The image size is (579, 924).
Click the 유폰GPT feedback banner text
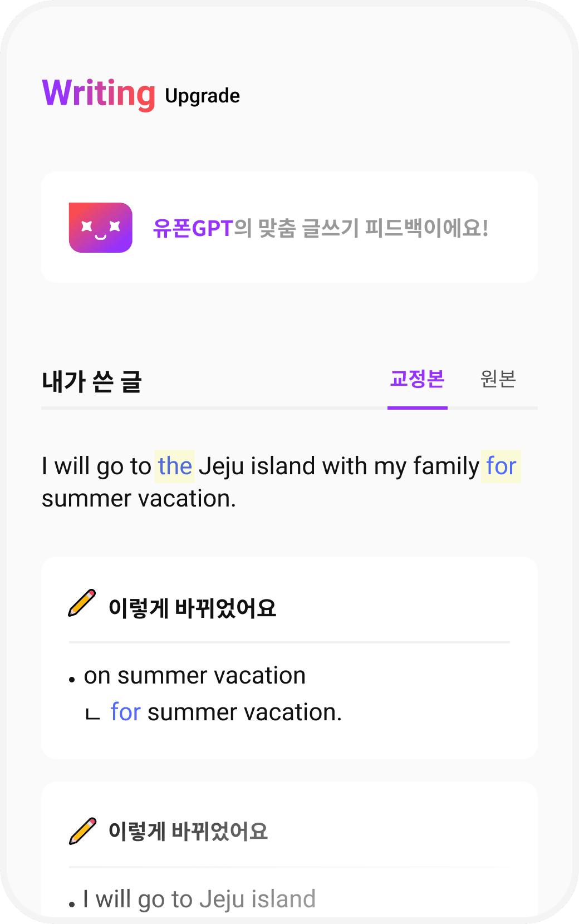tap(321, 228)
